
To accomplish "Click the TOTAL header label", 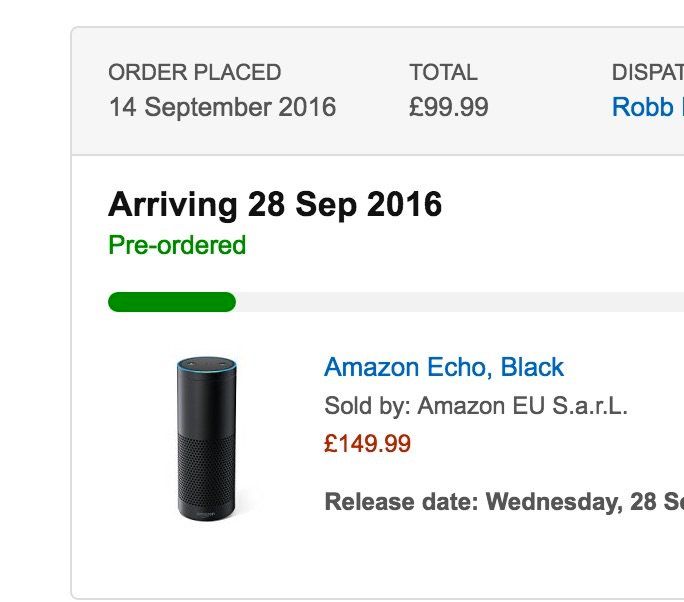I will (x=443, y=73).
